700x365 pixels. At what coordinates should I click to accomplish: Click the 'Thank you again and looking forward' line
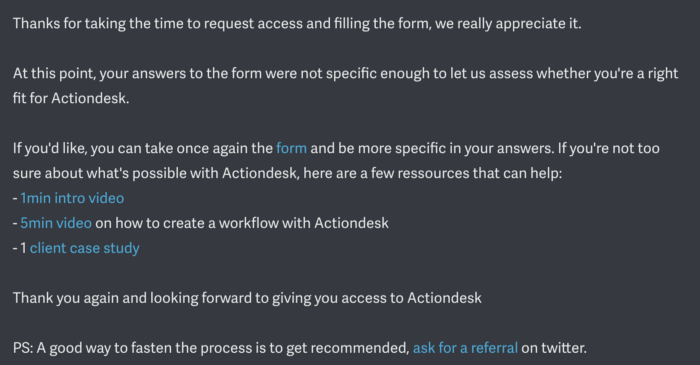tap(247, 298)
